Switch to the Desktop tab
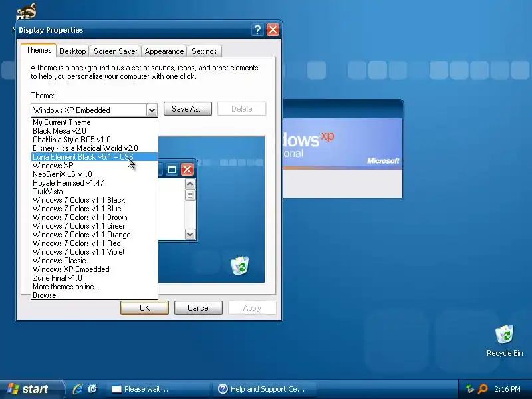The width and height of the screenshot is (532, 399). click(x=72, y=51)
